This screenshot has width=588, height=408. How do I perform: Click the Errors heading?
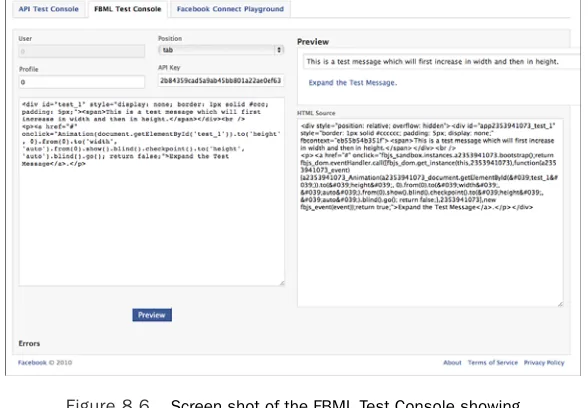point(29,344)
